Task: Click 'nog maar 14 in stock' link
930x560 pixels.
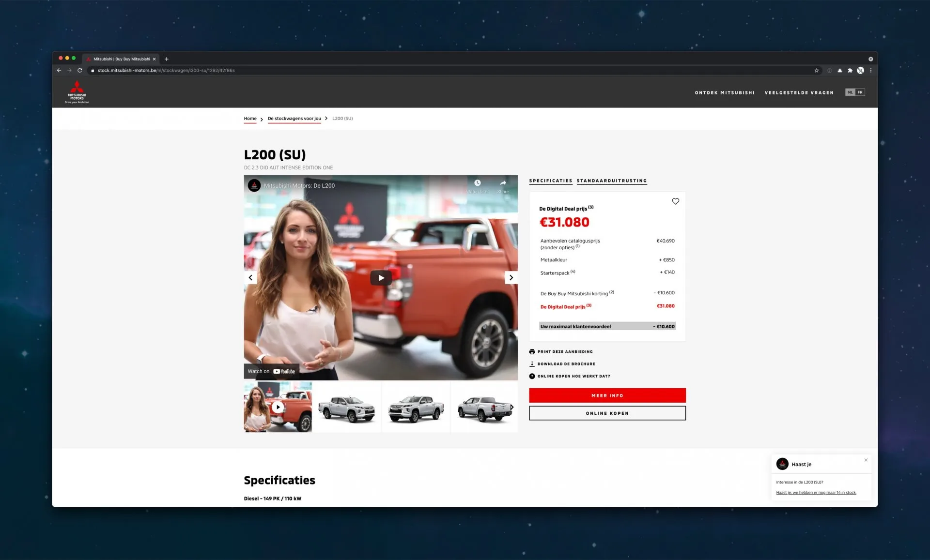Action: [816, 493]
